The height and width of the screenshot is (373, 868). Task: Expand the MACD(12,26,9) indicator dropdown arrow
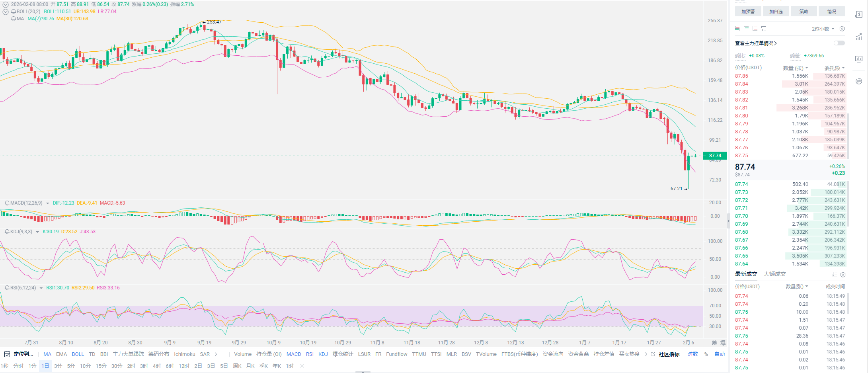[48, 203]
